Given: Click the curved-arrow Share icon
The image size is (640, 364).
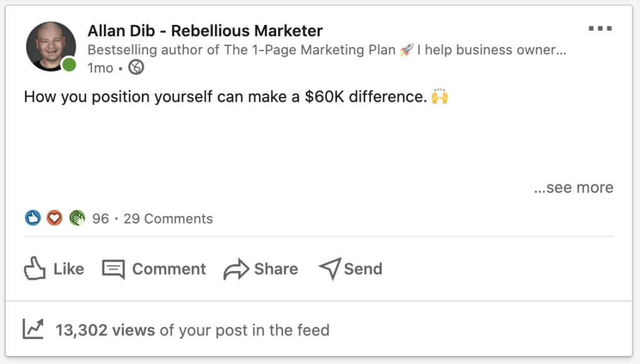Looking at the screenshot, I should [234, 269].
